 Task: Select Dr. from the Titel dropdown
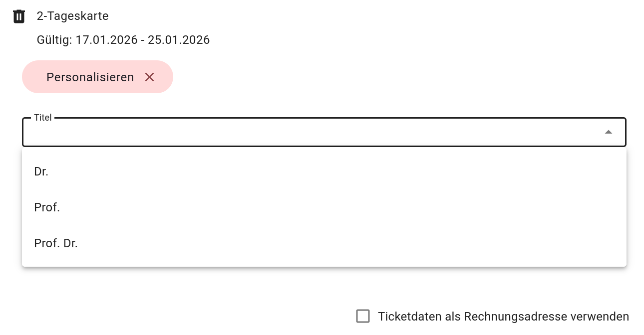41,171
